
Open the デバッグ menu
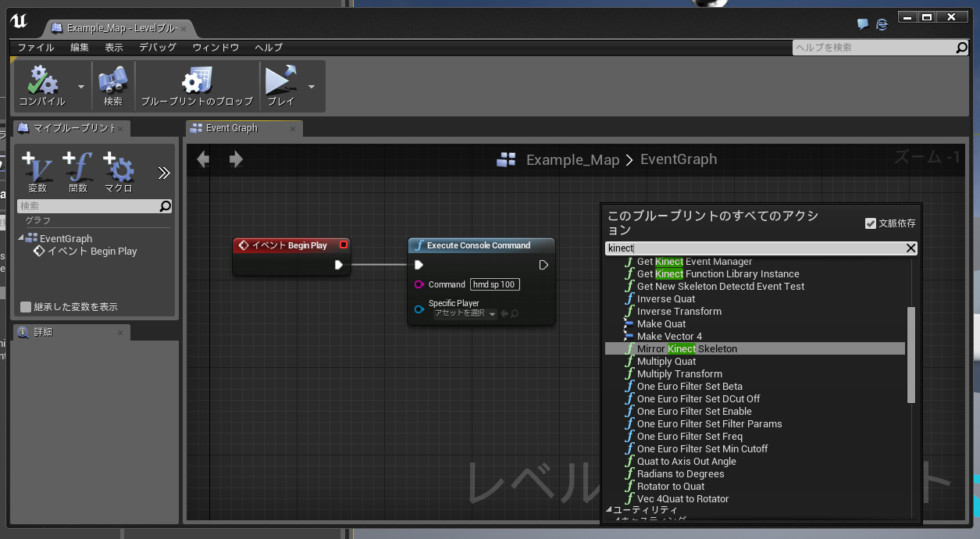click(x=158, y=48)
